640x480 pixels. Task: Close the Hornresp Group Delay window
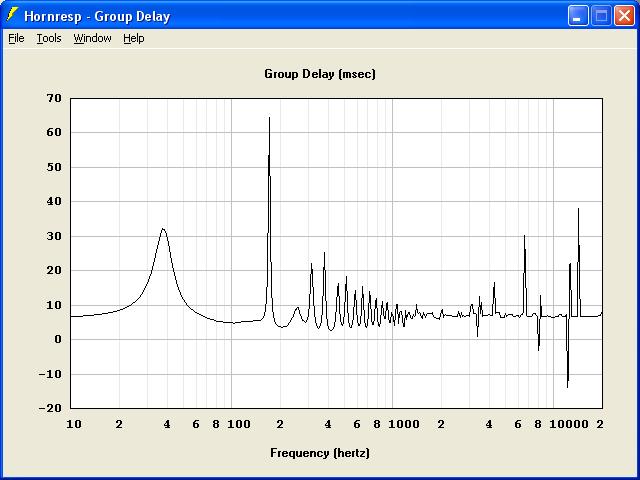624,16
